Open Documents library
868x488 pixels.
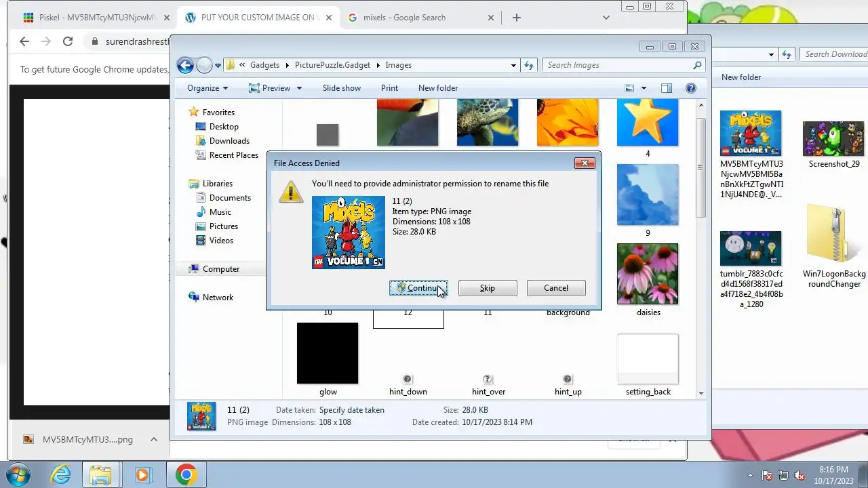pos(230,198)
